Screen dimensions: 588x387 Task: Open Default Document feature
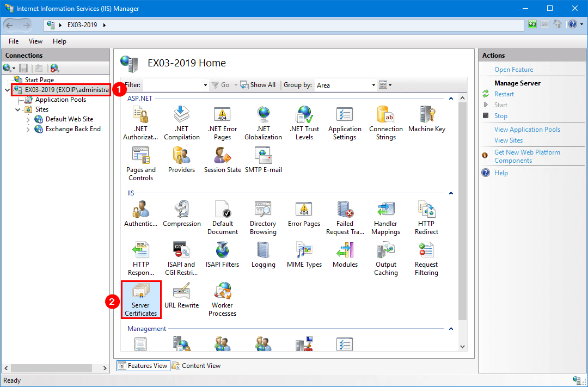click(222, 218)
